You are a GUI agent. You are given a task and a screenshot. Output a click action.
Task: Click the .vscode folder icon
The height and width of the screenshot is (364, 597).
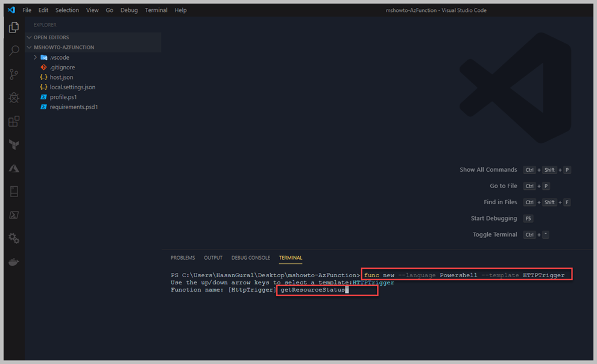[x=44, y=57]
